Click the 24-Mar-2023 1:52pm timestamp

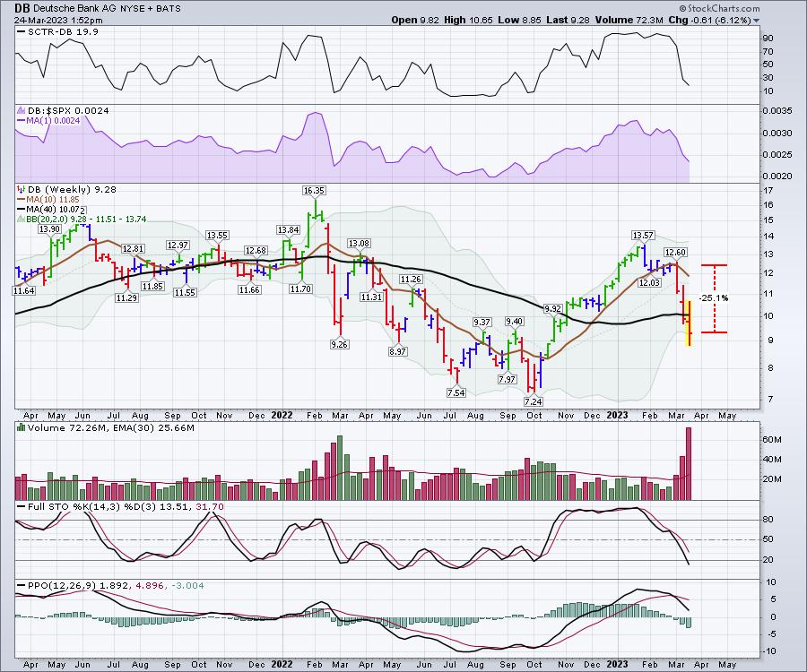pos(58,21)
